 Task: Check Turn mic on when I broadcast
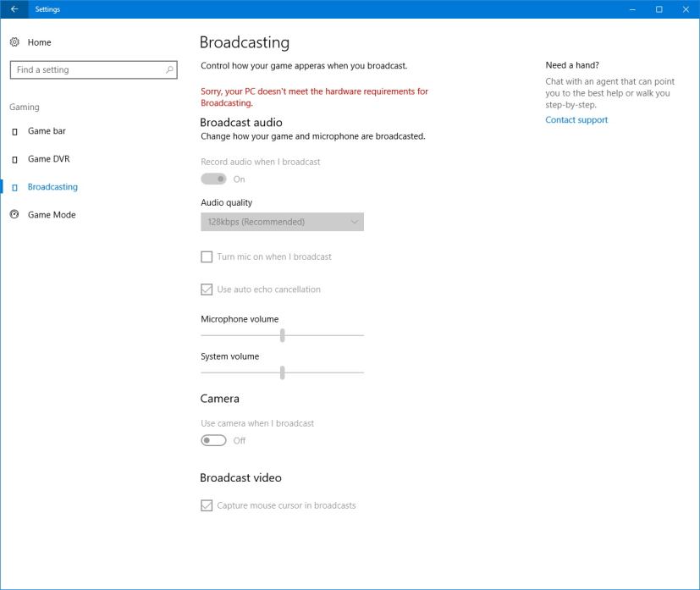click(207, 256)
